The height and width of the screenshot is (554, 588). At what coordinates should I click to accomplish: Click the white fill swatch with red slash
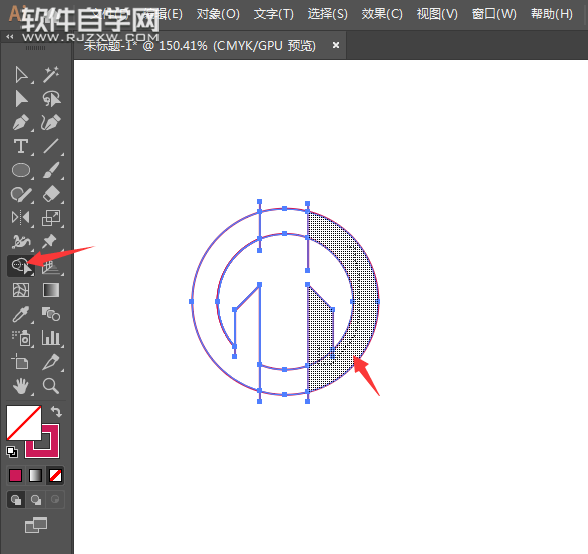pyautogui.click(x=24, y=423)
